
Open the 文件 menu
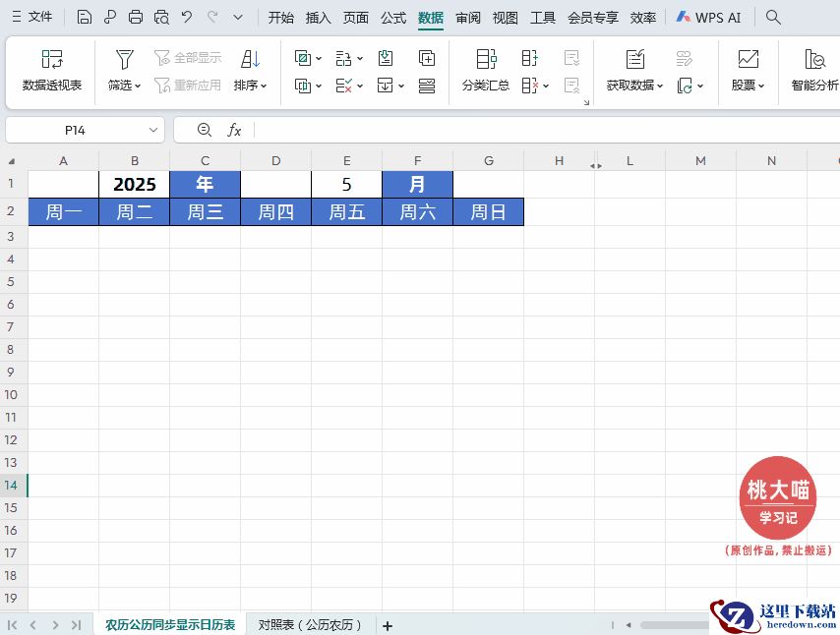tap(32, 17)
